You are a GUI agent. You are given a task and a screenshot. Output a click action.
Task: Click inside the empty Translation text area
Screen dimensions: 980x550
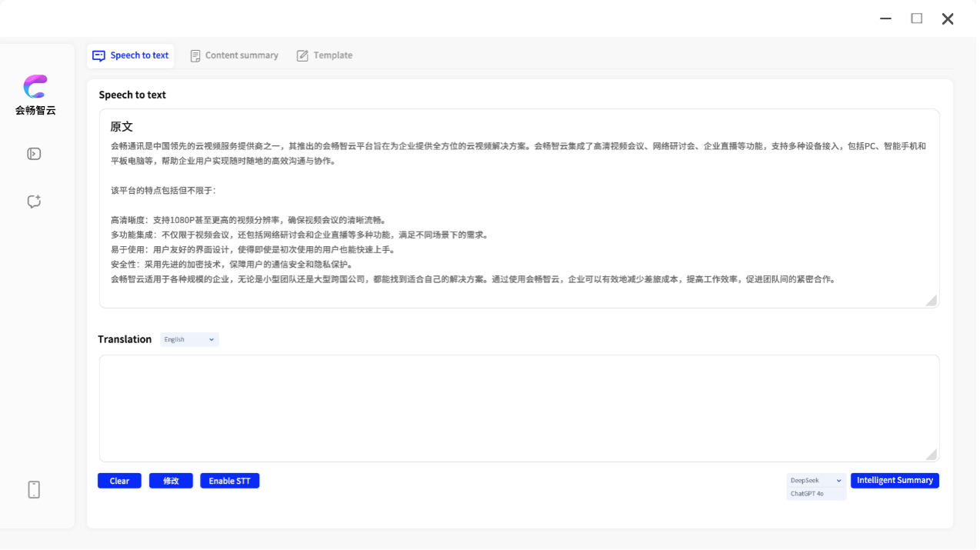tap(519, 408)
